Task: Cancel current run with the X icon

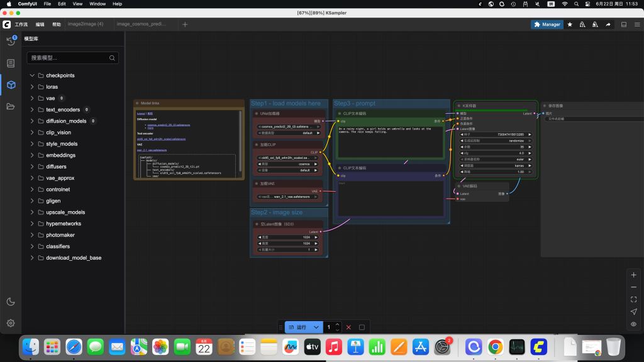Action: (348, 327)
